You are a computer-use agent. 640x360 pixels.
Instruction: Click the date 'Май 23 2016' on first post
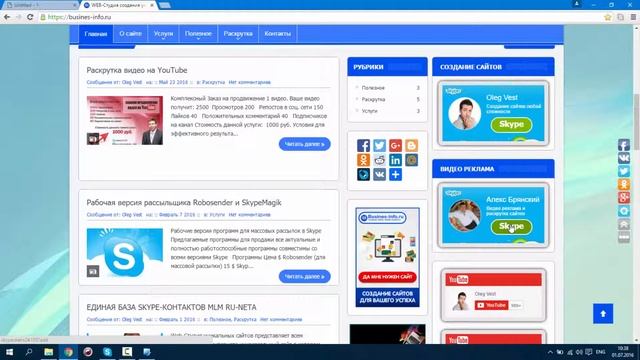click(173, 82)
